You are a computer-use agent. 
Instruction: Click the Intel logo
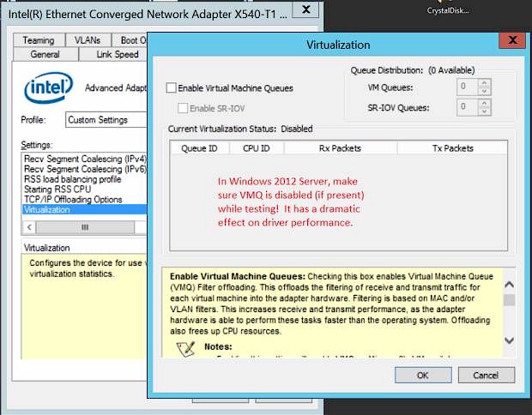pyautogui.click(x=48, y=87)
